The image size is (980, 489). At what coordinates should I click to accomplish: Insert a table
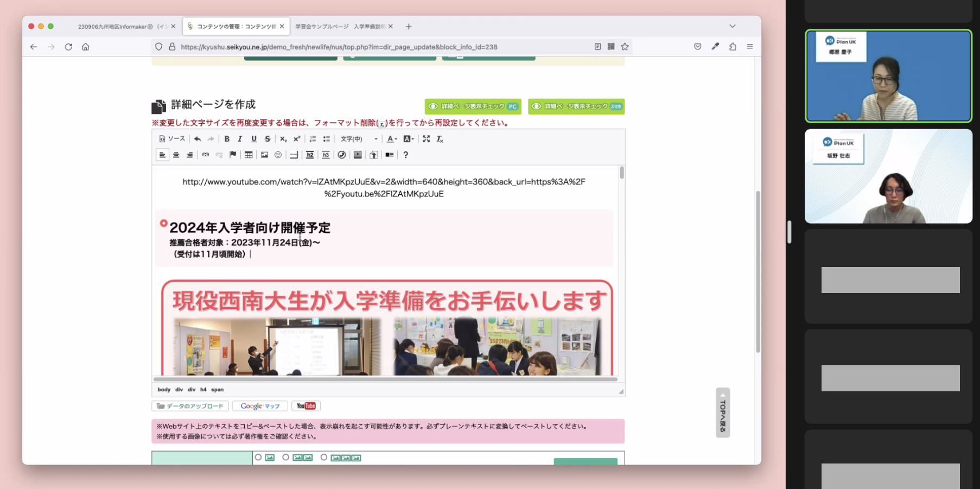pyautogui.click(x=248, y=155)
